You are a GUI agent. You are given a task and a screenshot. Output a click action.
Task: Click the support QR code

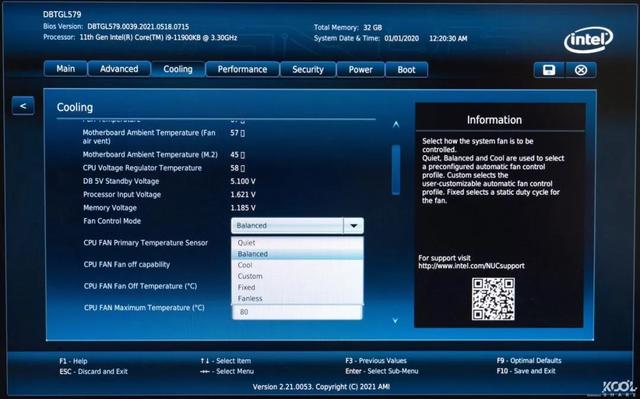(493, 299)
